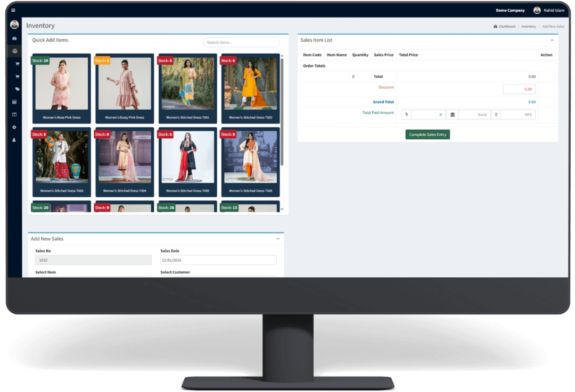Click the bank building payment icon
The width and height of the screenshot is (575, 392).
[x=452, y=114]
